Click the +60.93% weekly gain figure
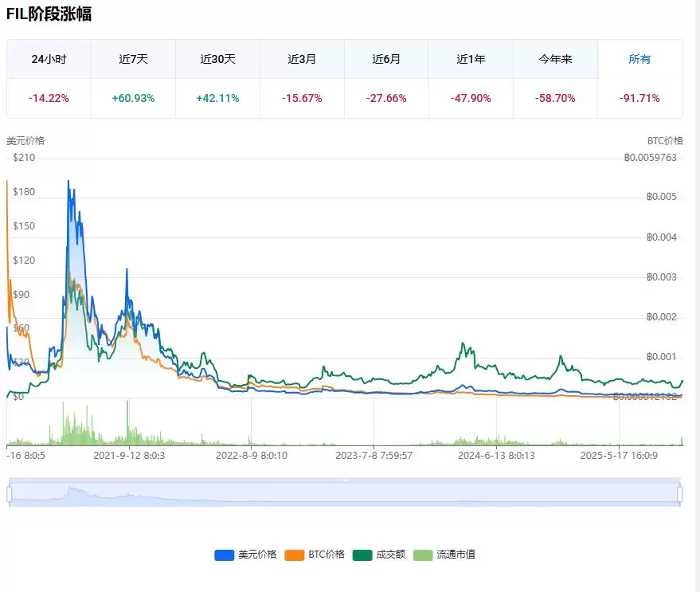The height and width of the screenshot is (592, 700). [132, 98]
